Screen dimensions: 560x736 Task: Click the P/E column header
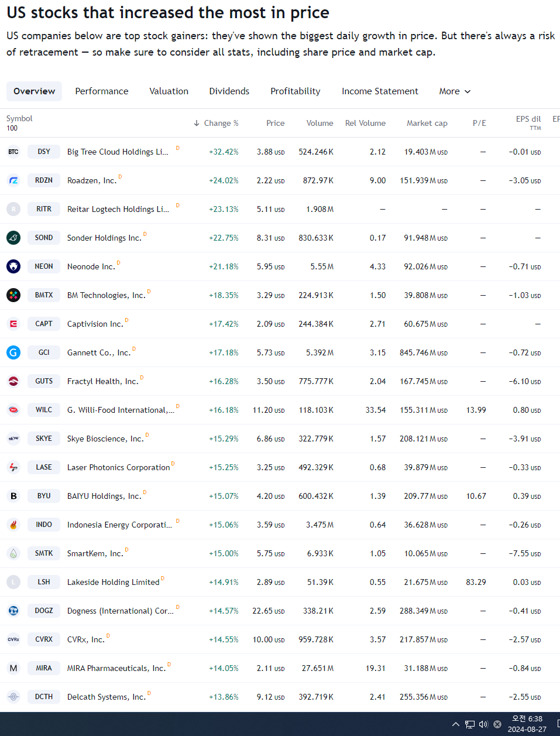[x=479, y=123]
